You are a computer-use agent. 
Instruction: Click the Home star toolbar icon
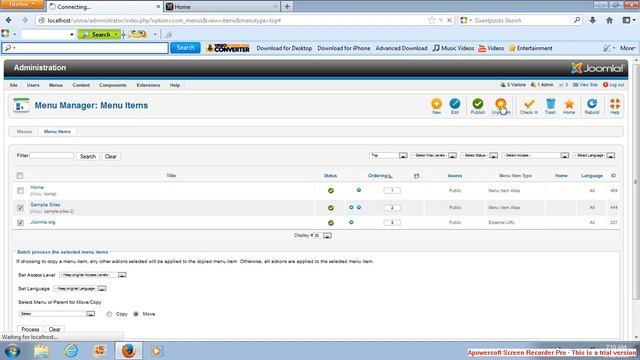click(569, 106)
